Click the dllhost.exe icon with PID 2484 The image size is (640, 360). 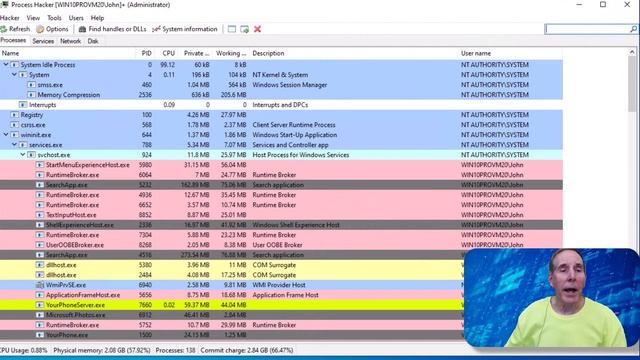[x=40, y=275]
